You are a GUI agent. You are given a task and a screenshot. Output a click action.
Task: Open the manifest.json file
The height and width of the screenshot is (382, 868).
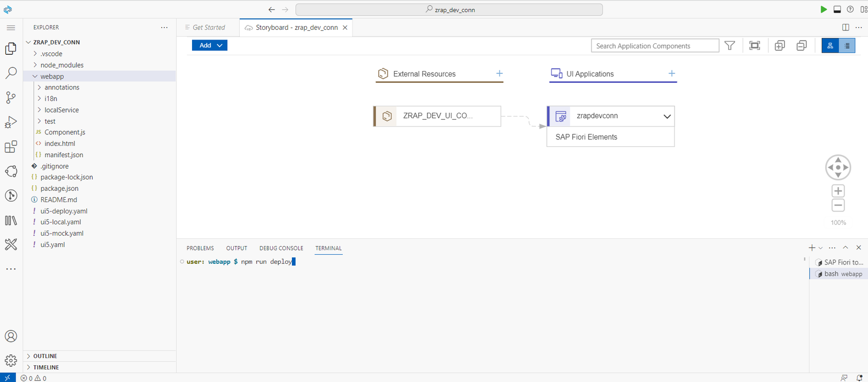coord(63,155)
